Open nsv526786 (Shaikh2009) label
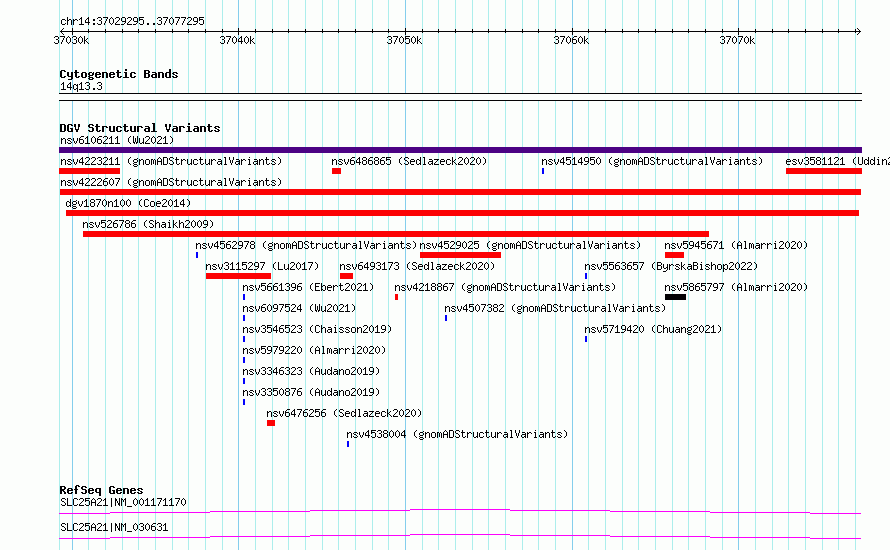Screen dimensions: 890x550 [148, 224]
